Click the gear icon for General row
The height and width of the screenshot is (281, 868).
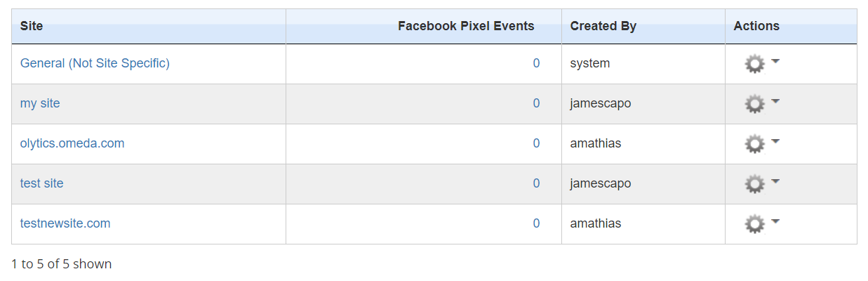coord(754,65)
